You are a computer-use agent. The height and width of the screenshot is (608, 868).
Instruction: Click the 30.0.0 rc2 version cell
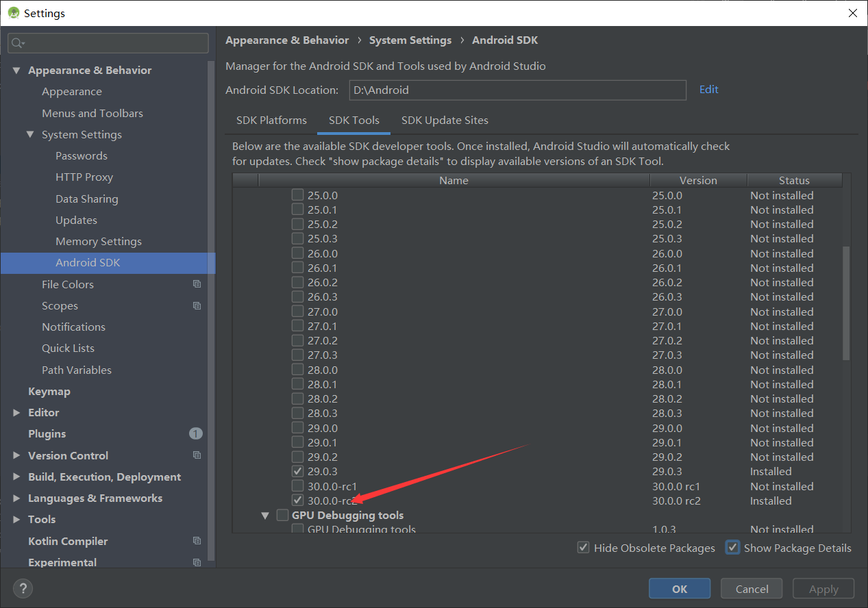[676, 501]
